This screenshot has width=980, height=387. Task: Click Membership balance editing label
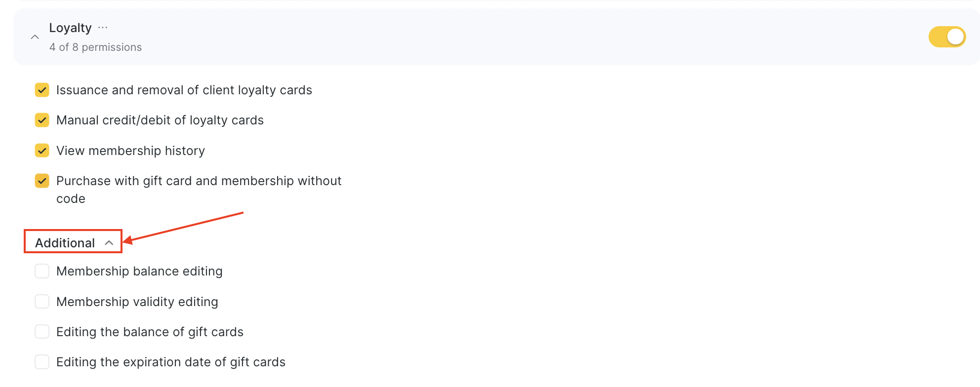pyautogui.click(x=139, y=271)
